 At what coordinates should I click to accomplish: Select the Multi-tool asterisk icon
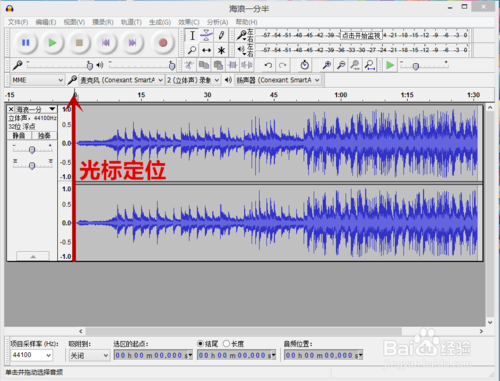coord(221,50)
